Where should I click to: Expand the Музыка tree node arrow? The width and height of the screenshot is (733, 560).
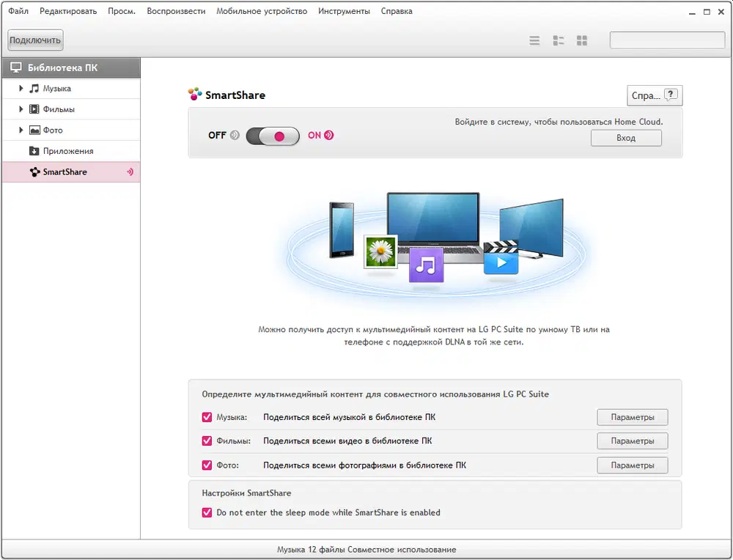(21, 88)
